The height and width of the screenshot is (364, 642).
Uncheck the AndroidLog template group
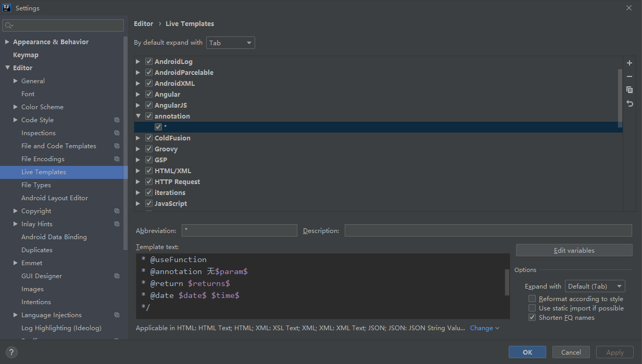(x=149, y=62)
